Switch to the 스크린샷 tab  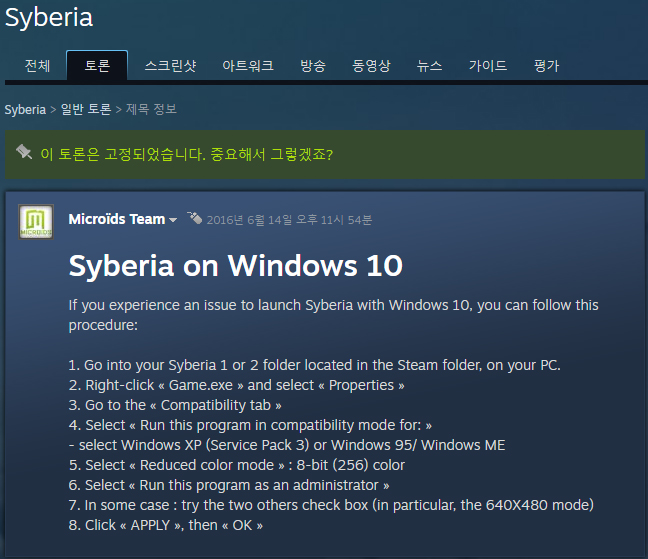(170, 66)
